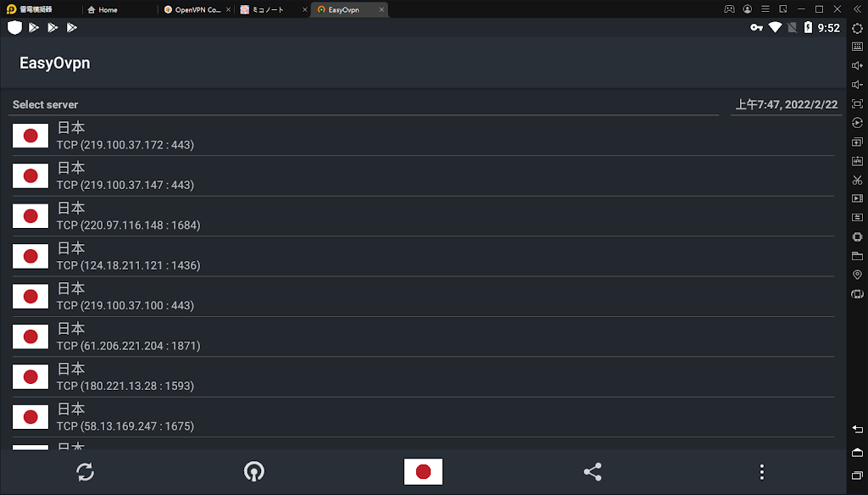The width and height of the screenshot is (868, 495).
Task: Open keyboard mapping tool in sidebar
Action: (858, 47)
